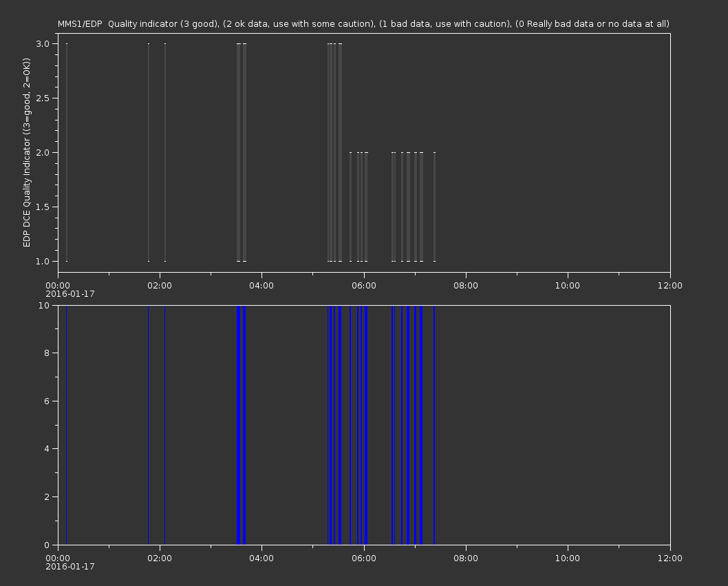Click the gray bar just after 00:00 in upper plot
The height and width of the screenshot is (586, 728).
tap(67, 152)
